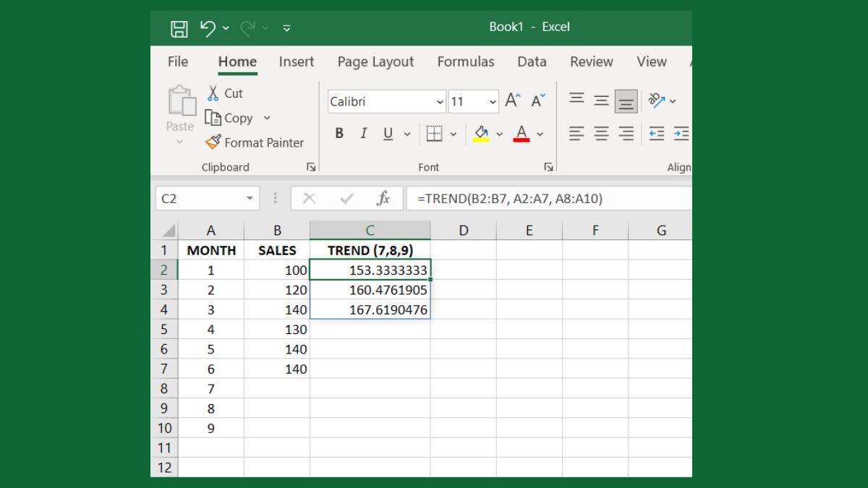Toggle bold formatting
The width and height of the screenshot is (868, 488).
pyautogui.click(x=339, y=134)
